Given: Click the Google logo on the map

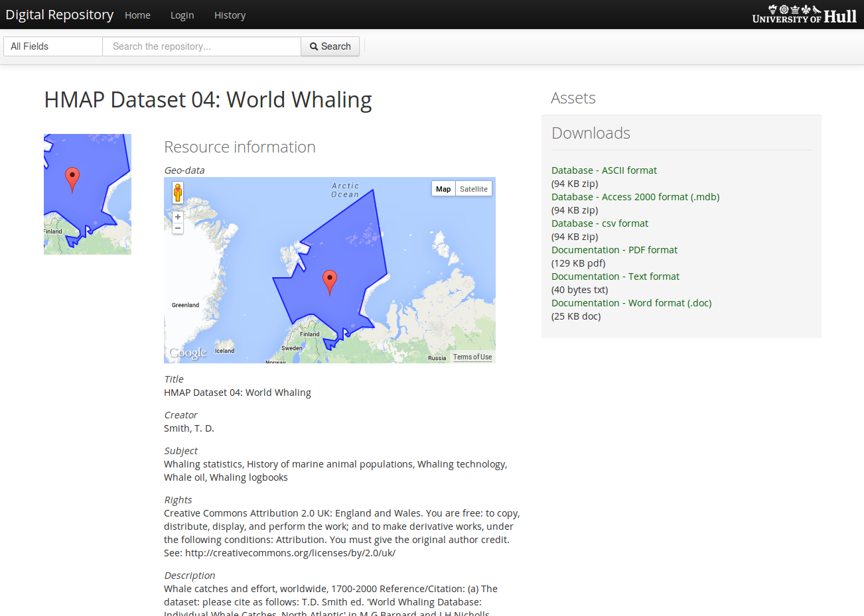Looking at the screenshot, I should pos(186,353).
